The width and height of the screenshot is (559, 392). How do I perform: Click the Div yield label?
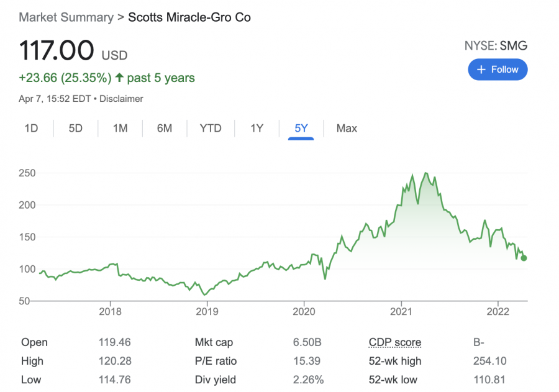(x=215, y=380)
